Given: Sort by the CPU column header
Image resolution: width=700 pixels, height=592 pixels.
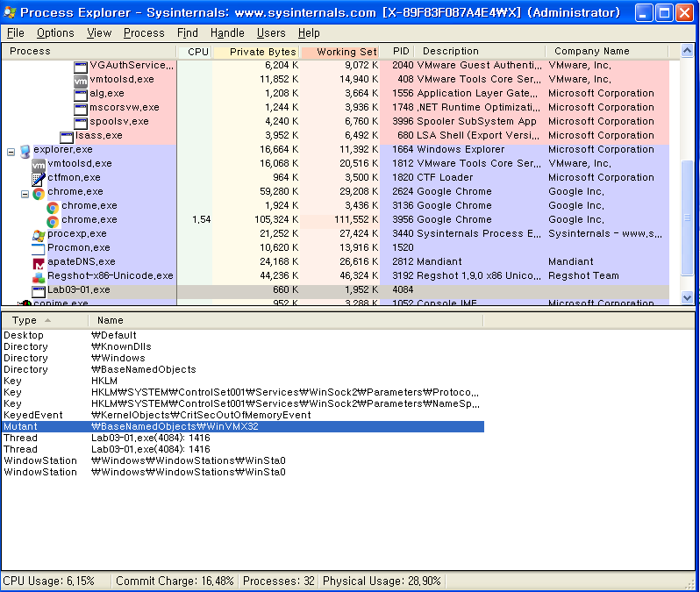Looking at the screenshot, I should 195,52.
